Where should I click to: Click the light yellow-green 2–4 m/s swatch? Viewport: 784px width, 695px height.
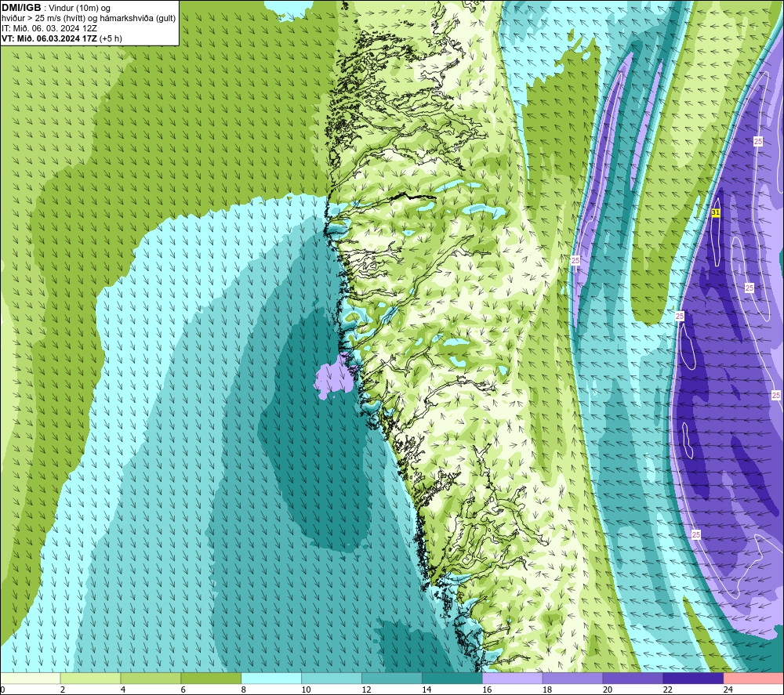coord(90,679)
